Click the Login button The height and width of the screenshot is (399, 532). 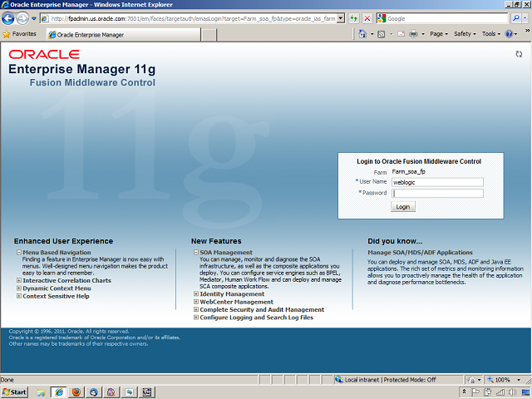pyautogui.click(x=402, y=207)
